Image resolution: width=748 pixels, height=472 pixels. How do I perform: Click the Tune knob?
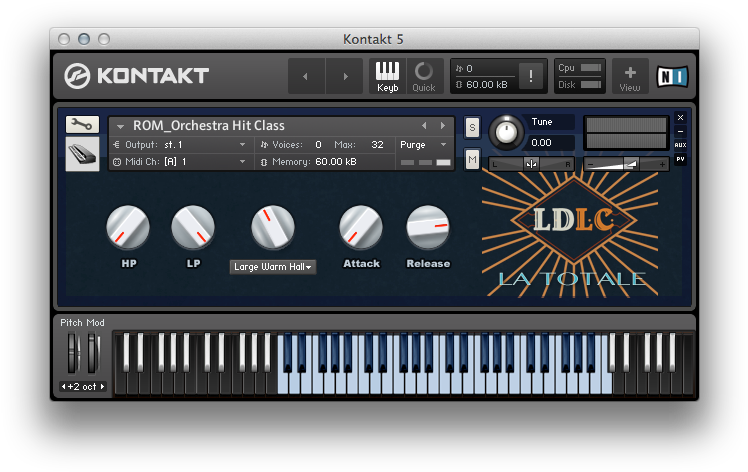tap(507, 132)
